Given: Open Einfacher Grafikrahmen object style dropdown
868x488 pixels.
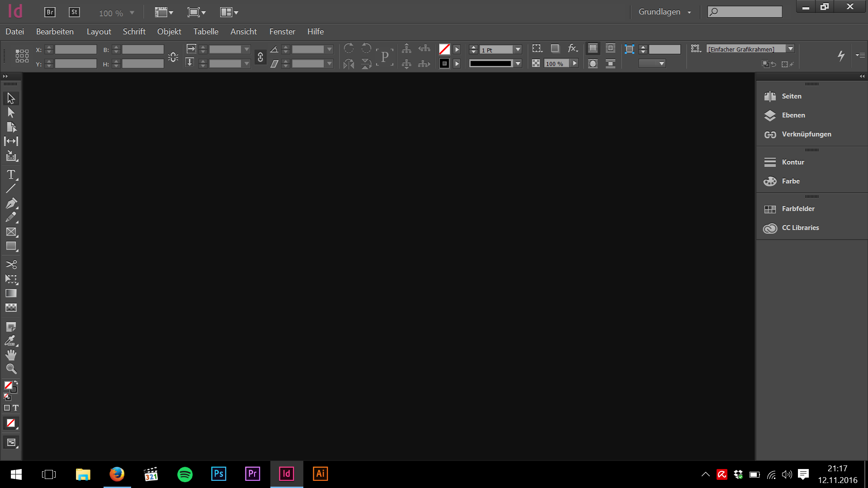Looking at the screenshot, I should point(790,49).
